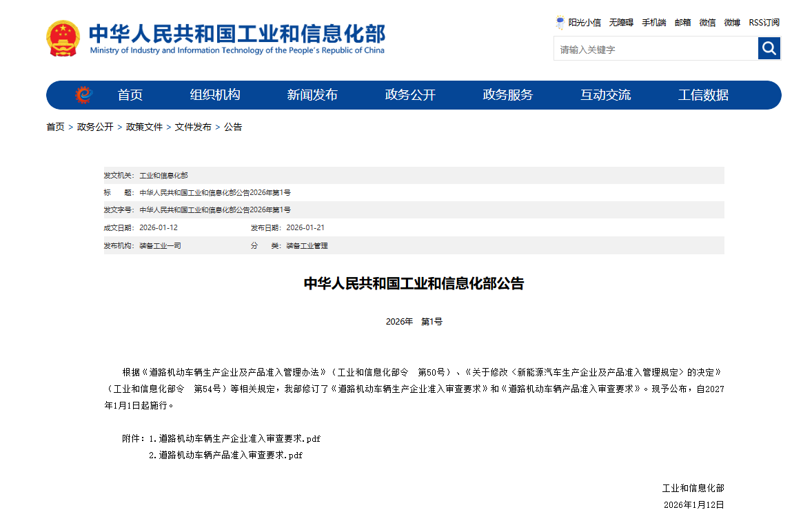Click the 成文日期 value 2026-01-12

tap(159, 227)
